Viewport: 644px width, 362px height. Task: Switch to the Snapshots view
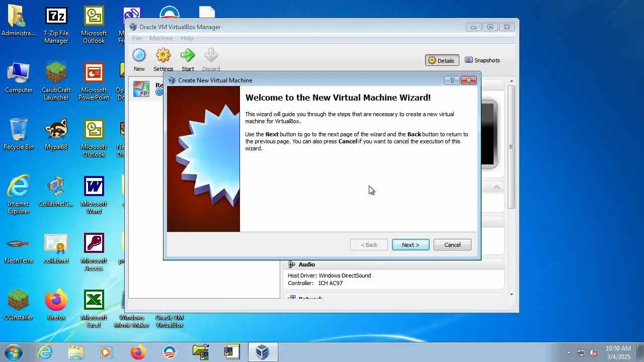(482, 60)
